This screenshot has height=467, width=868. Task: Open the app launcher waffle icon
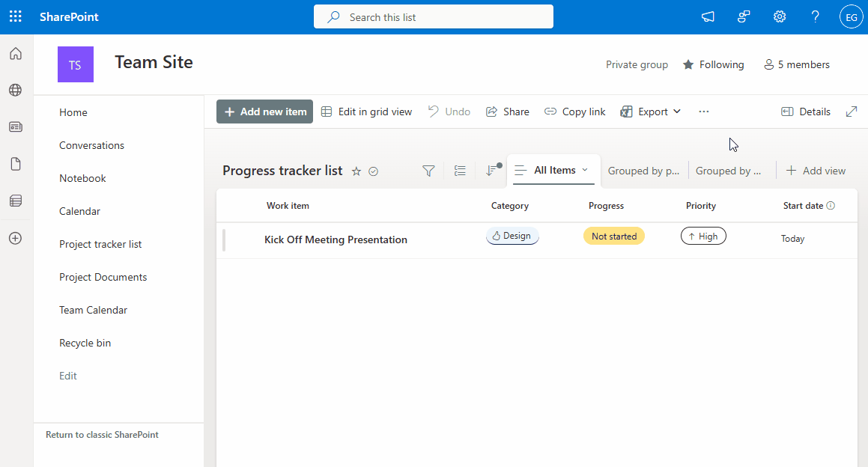(16, 16)
